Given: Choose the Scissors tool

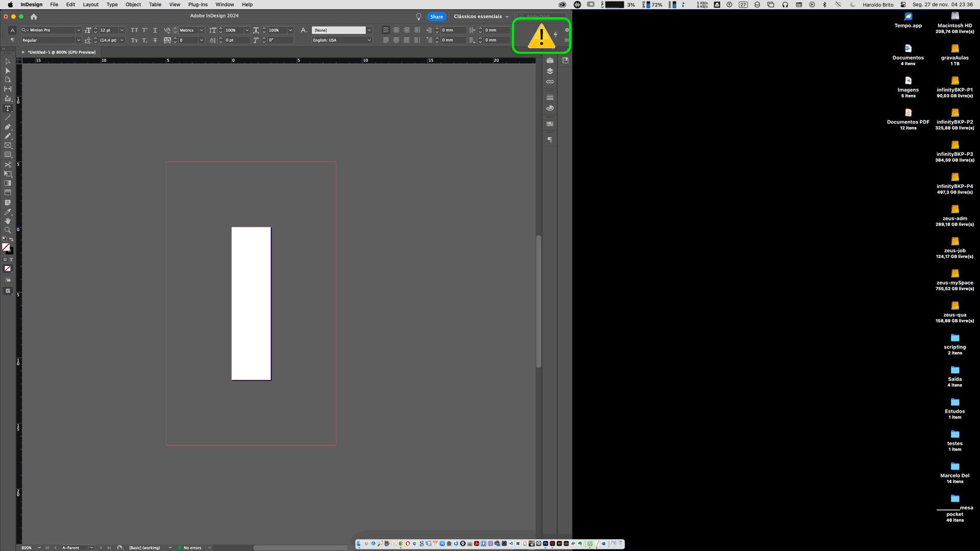Looking at the screenshot, I should click(x=8, y=165).
